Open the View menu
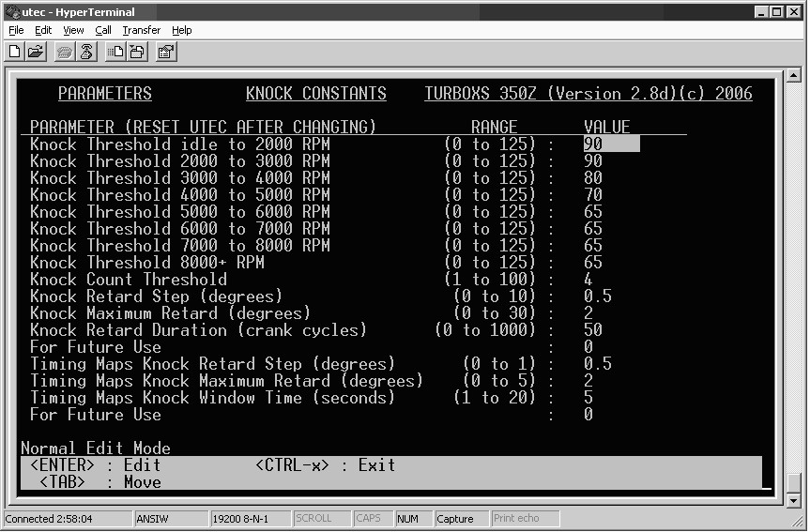The image size is (810, 532). (73, 30)
